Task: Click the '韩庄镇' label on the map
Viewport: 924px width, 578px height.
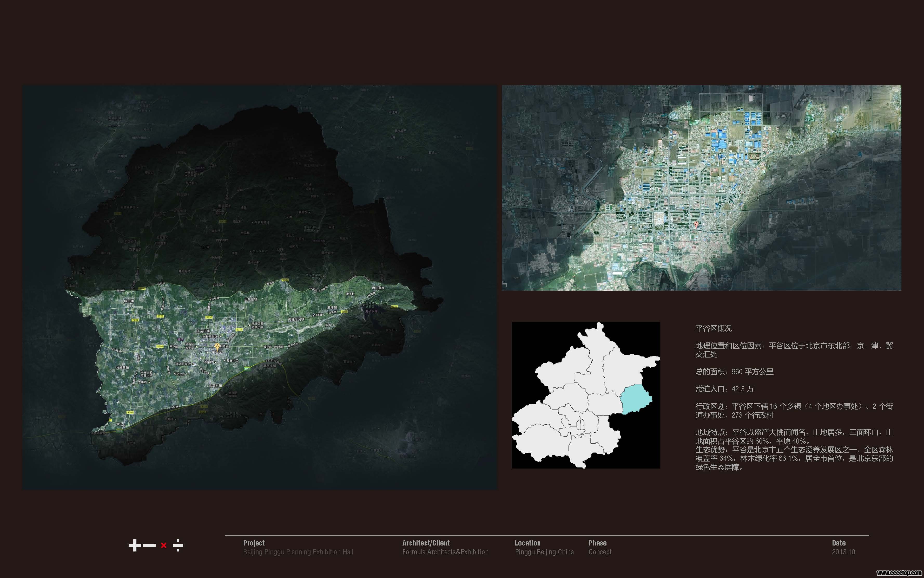Action: [332, 308]
